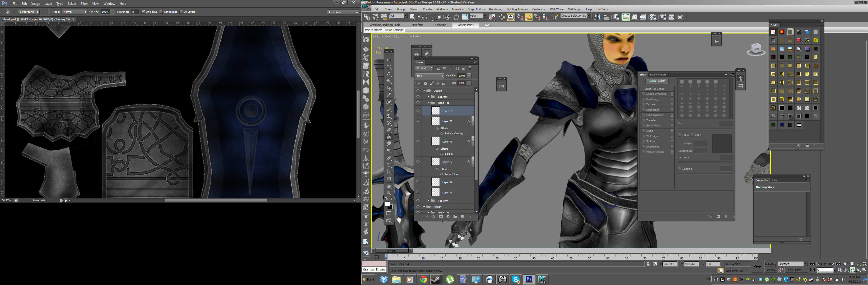868x285 pixels.
Task: Select the Lasso tool in floating toolbox
Action: coord(389,74)
